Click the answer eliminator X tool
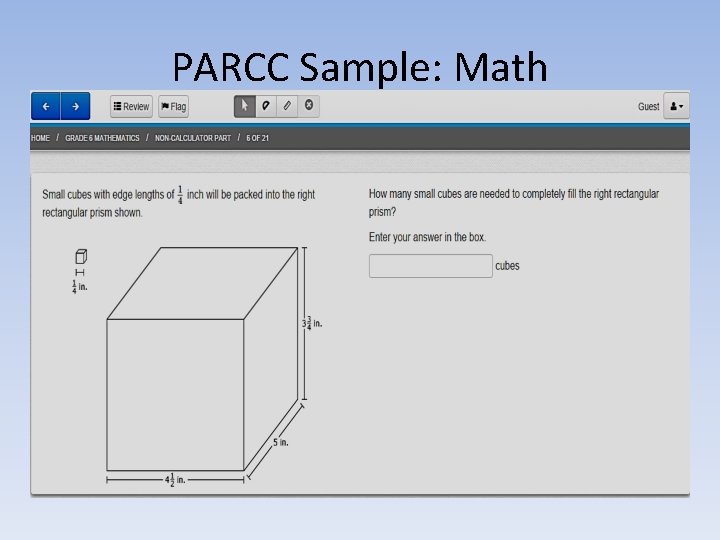This screenshot has width=720, height=540. pyautogui.click(x=309, y=106)
